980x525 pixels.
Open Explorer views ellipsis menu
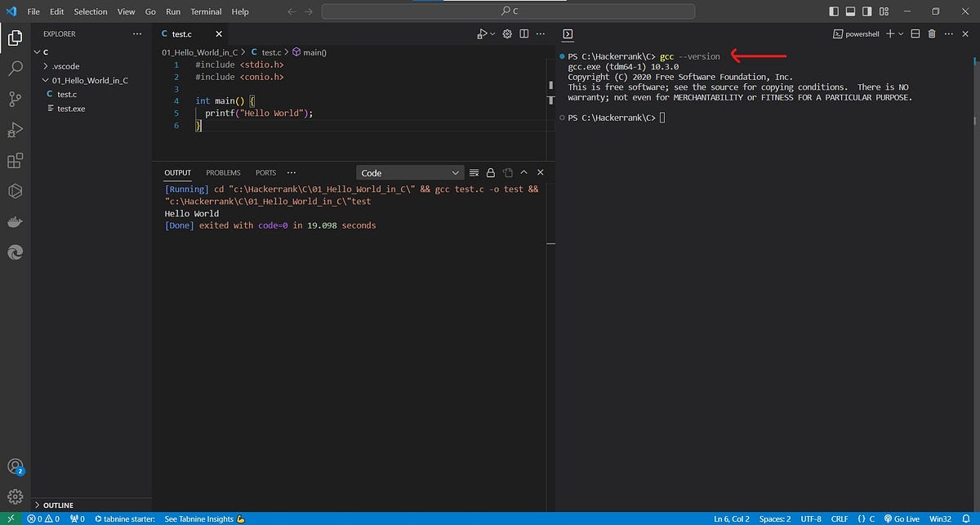(136, 33)
